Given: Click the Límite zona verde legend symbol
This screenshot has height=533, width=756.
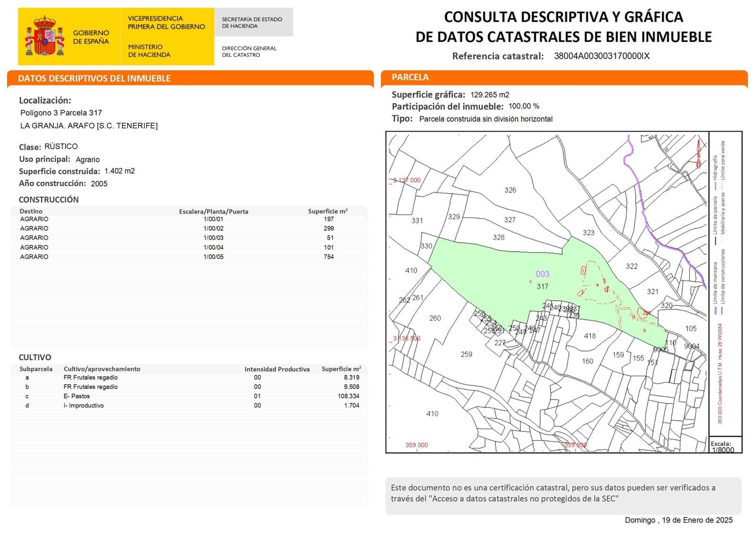Looking at the screenshot, I should pos(723,185).
